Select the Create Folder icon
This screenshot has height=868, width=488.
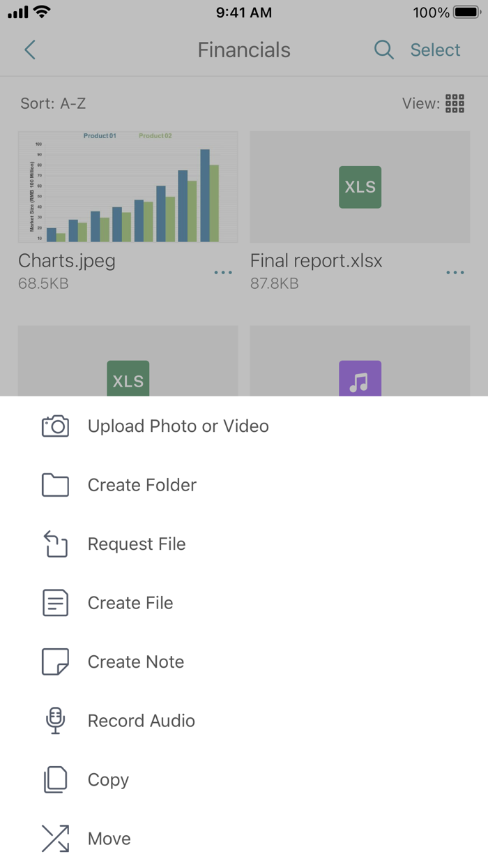tap(55, 484)
